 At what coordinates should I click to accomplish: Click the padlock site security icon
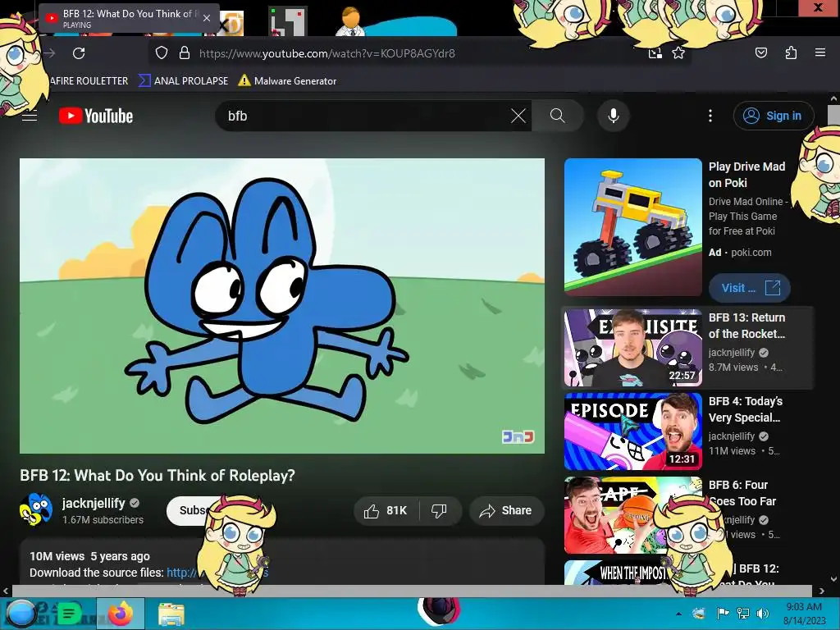pyautogui.click(x=185, y=53)
